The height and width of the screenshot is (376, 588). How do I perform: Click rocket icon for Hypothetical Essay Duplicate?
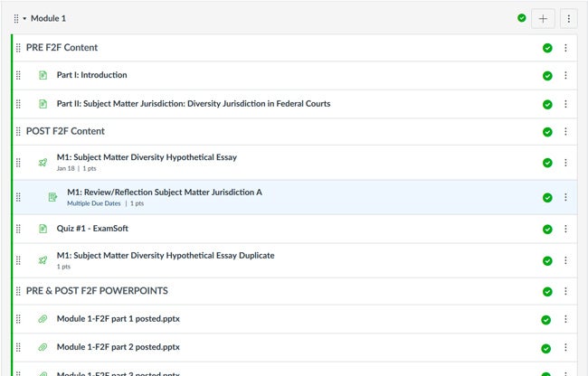tap(43, 260)
